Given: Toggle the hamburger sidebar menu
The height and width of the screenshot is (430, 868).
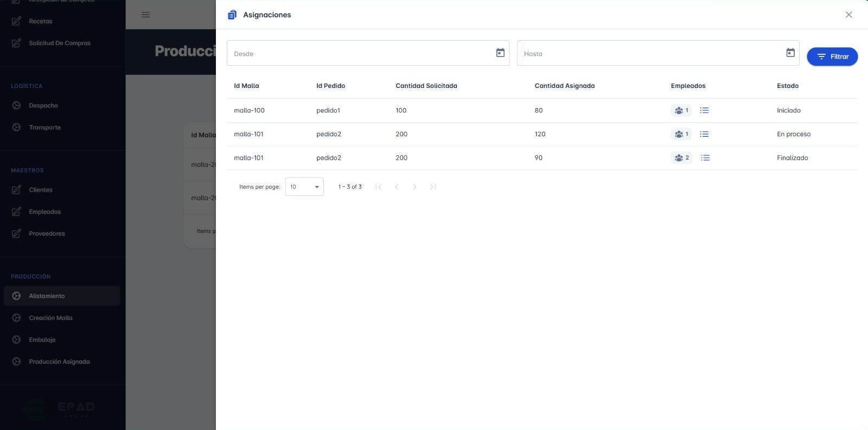Looking at the screenshot, I should coord(145,15).
